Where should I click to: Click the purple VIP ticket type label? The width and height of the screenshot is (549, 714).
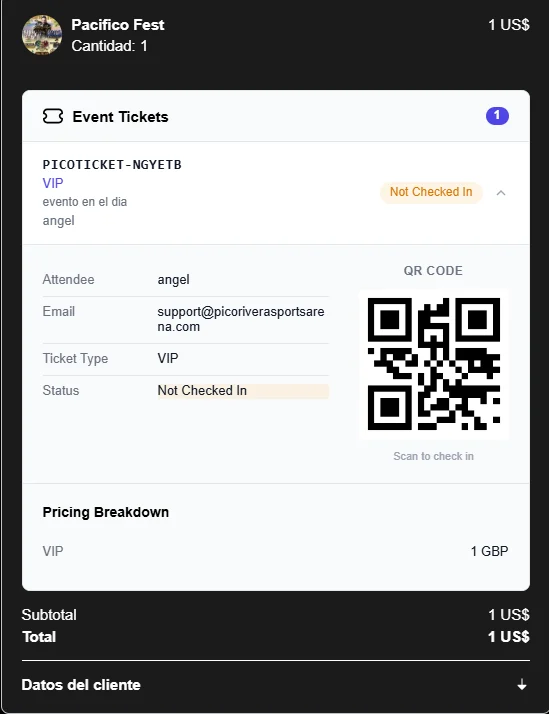[53, 183]
